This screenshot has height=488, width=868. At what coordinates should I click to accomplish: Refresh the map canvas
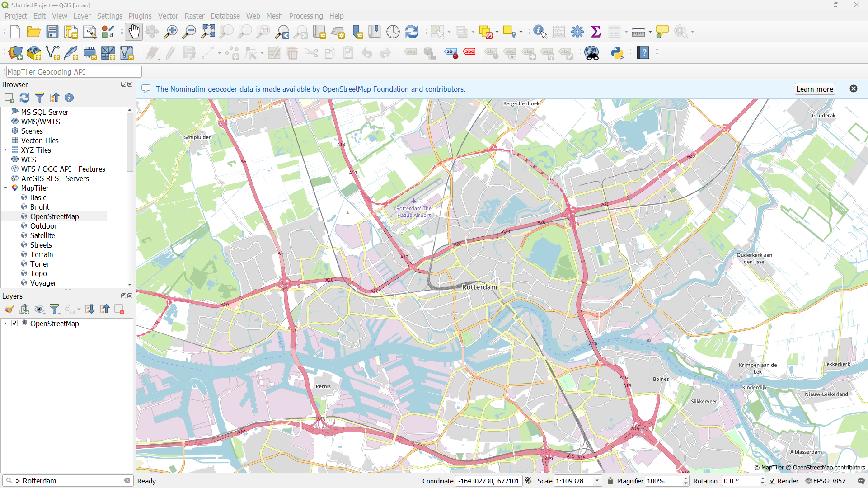(411, 32)
